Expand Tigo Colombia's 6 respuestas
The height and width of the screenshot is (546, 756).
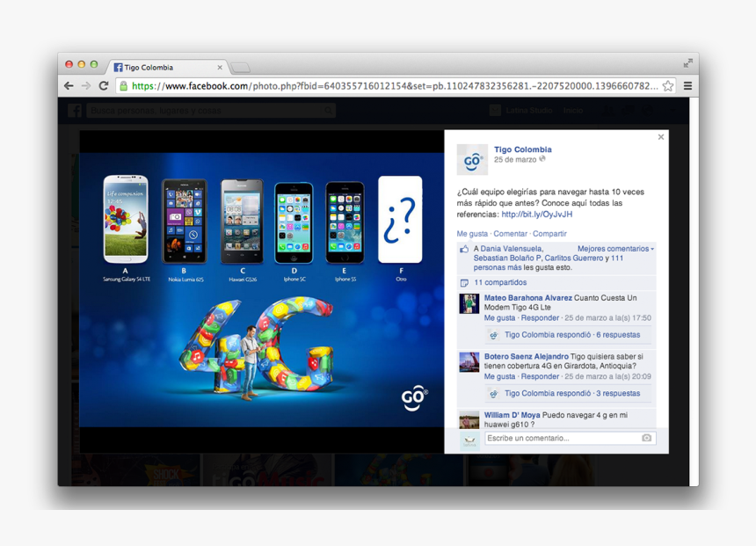[572, 335]
